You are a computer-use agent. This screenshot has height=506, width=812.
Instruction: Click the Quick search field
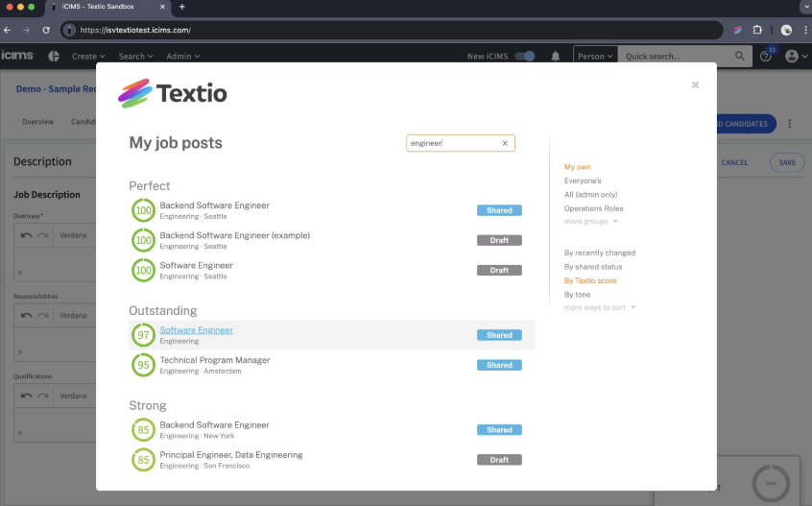676,57
